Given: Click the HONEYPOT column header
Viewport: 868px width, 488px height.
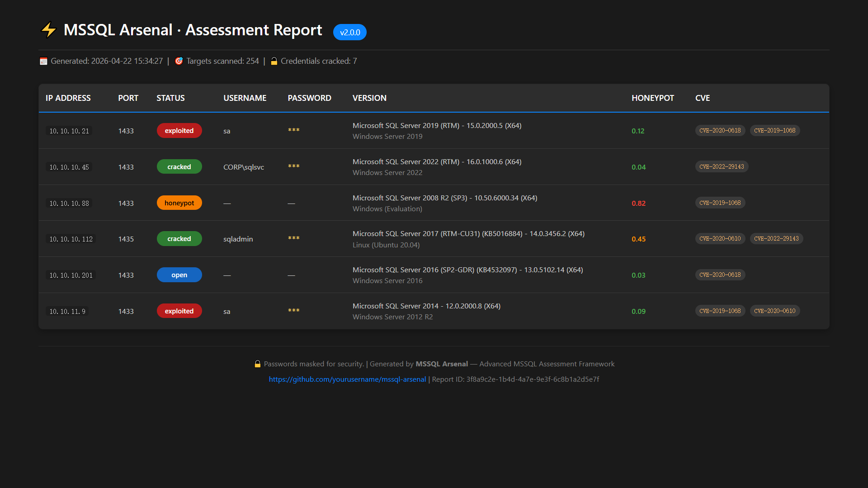Looking at the screenshot, I should coord(652,98).
